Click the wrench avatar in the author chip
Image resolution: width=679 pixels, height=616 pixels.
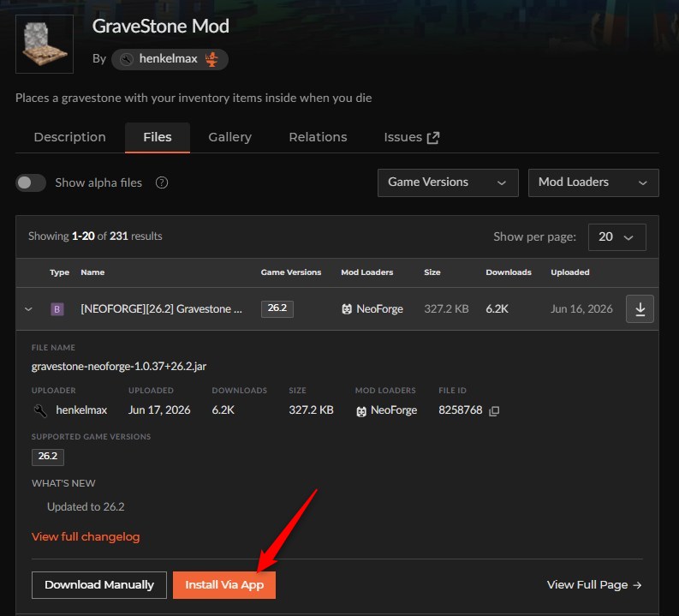(127, 59)
